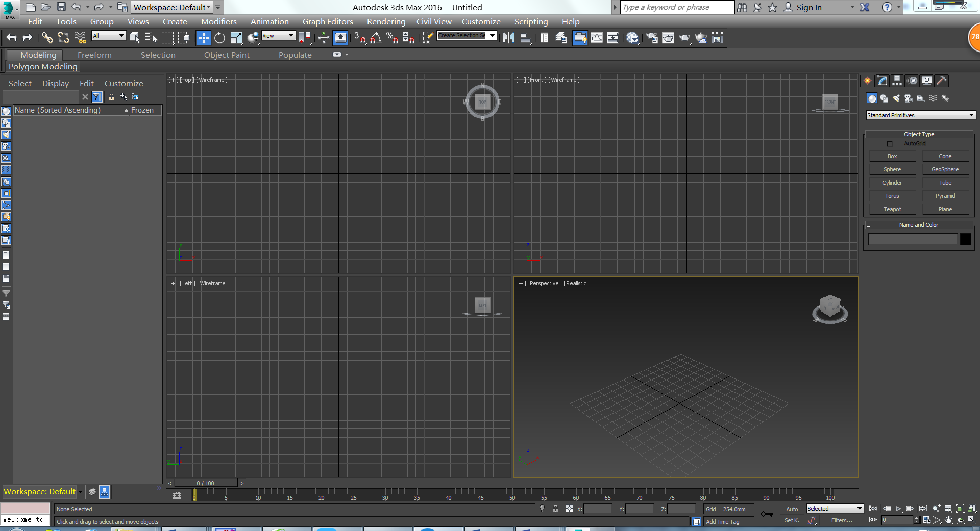
Task: Open the Standard Primitives dropdown
Action: [920, 115]
